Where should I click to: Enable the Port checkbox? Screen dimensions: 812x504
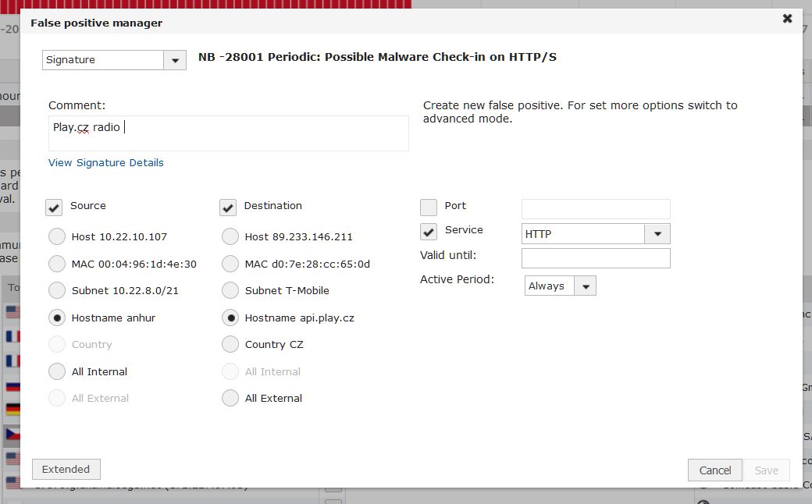(428, 207)
